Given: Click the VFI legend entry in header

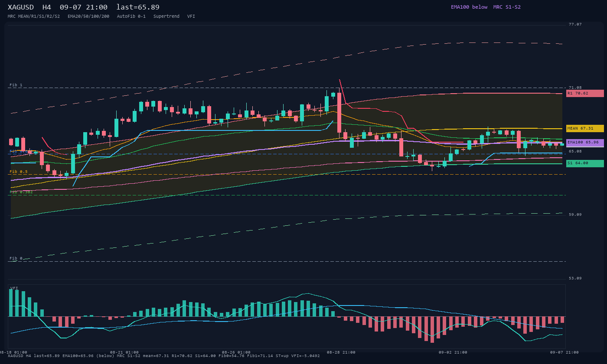Looking at the screenshot, I should [x=191, y=16].
